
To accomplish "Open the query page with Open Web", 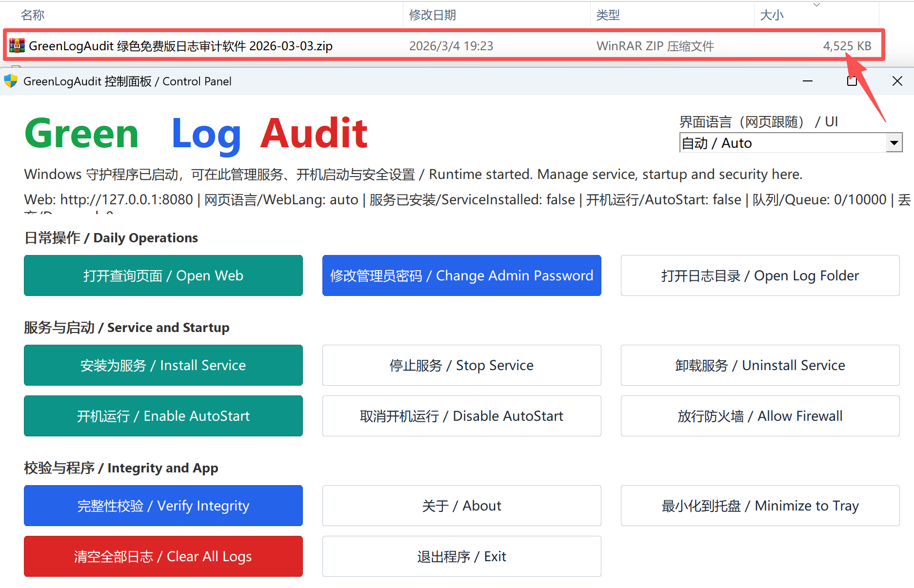I will [x=163, y=275].
